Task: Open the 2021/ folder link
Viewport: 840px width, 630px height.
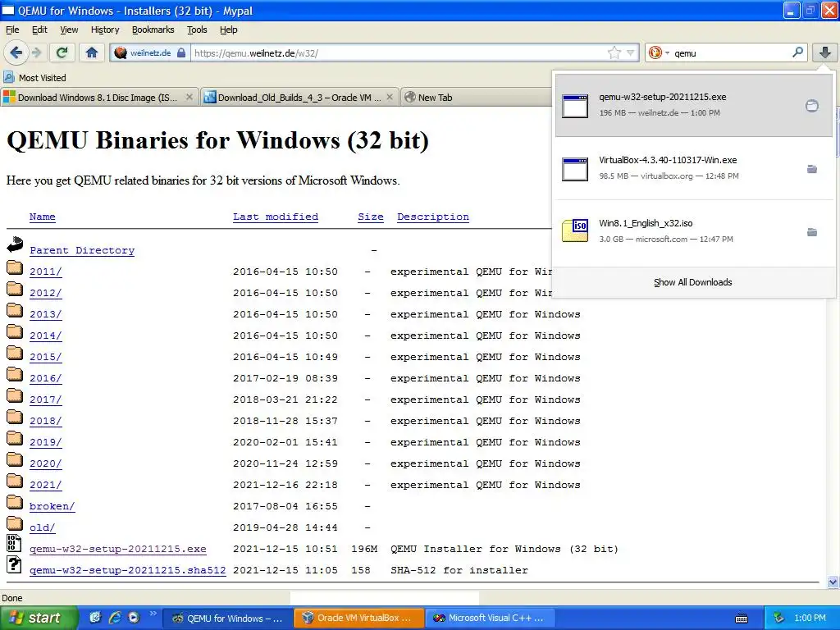Action: 46,485
